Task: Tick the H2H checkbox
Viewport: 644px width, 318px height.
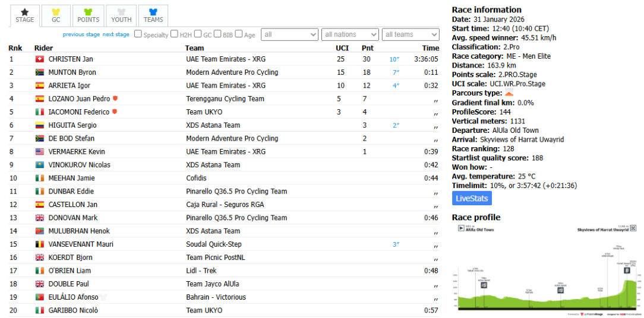Action: [x=175, y=34]
